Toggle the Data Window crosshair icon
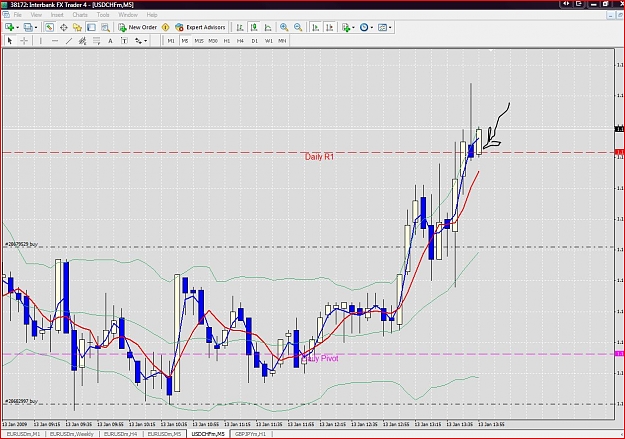The image size is (625, 439). [63, 27]
